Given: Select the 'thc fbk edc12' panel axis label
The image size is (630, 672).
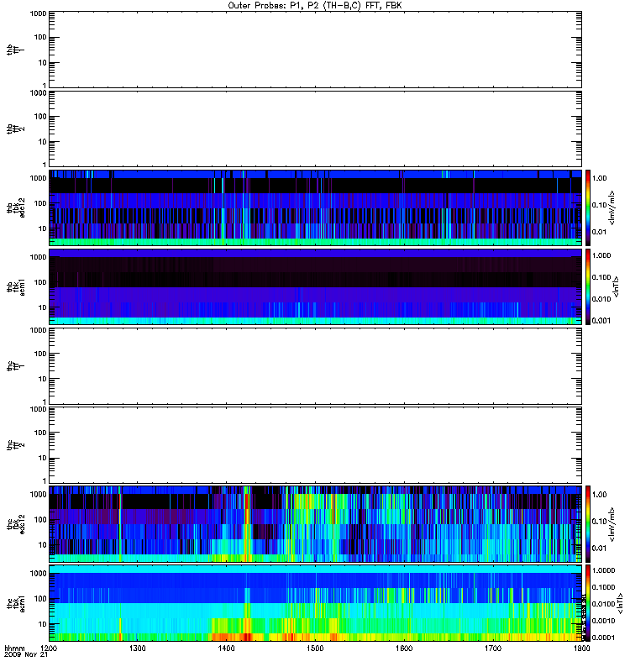Looking at the screenshot, I should point(15,523).
